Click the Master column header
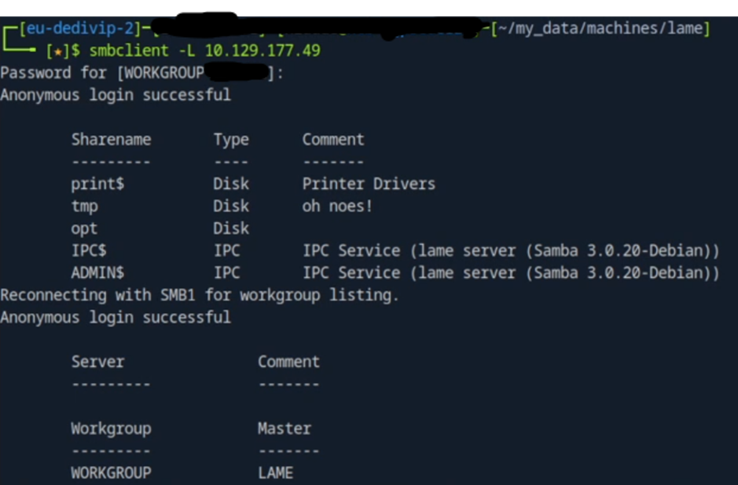The width and height of the screenshot is (738, 485). coord(284,428)
